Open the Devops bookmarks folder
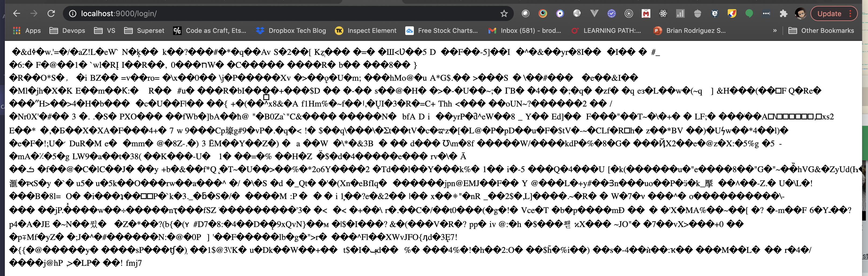The width and height of the screenshot is (868, 276). pos(67,30)
